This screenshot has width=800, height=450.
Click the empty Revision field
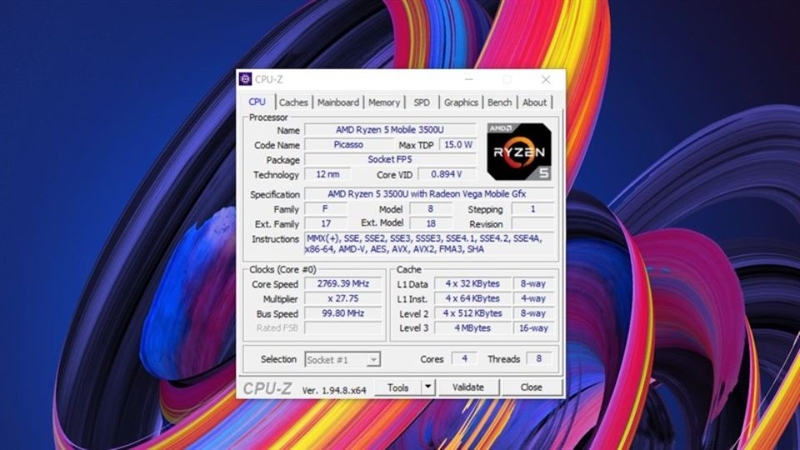click(x=533, y=224)
